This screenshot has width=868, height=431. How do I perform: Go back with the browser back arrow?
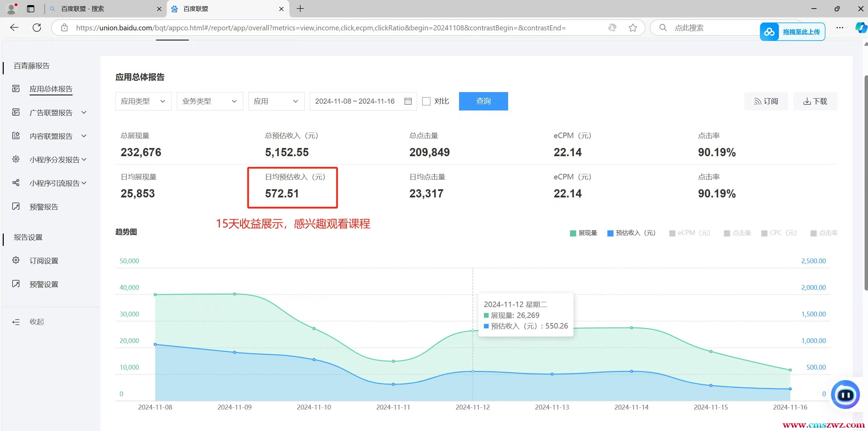coord(14,28)
